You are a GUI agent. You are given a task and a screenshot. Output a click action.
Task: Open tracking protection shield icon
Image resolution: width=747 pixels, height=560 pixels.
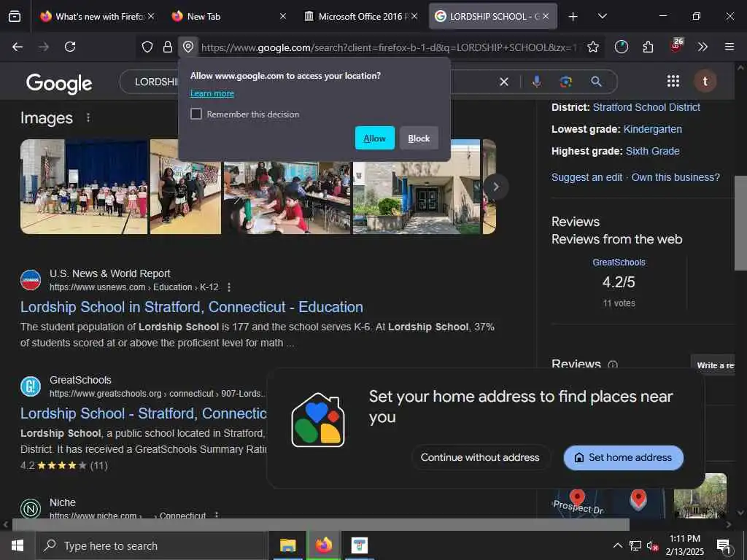click(147, 47)
